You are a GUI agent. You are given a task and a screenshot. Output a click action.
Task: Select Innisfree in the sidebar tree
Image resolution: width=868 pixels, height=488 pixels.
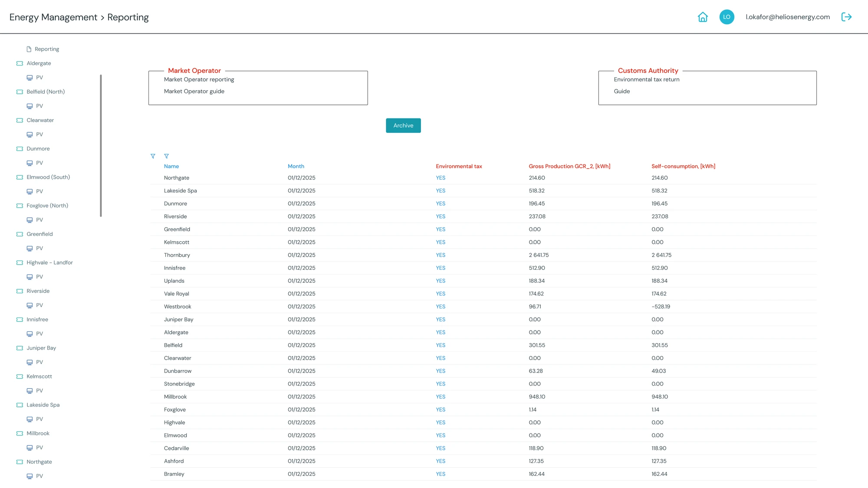point(37,319)
